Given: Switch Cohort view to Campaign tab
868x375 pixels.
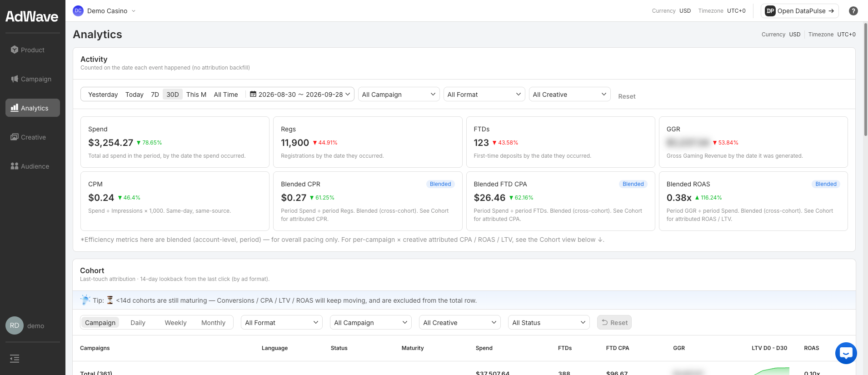Looking at the screenshot, I should pyautogui.click(x=100, y=322).
